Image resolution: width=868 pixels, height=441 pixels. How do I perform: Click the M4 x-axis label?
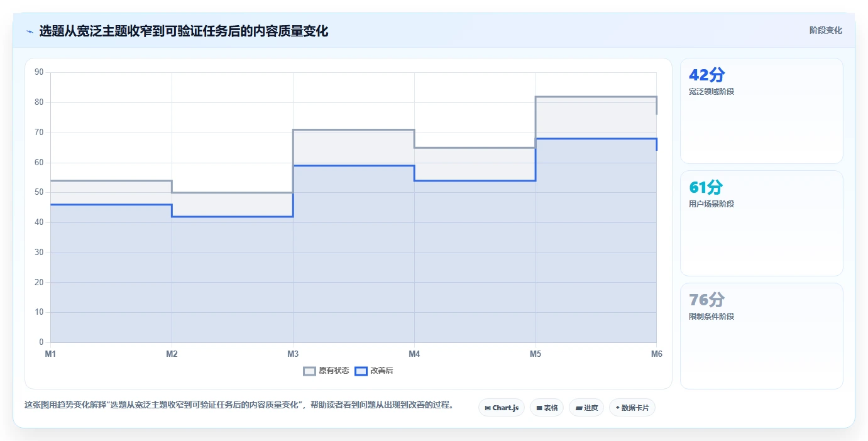coord(414,354)
